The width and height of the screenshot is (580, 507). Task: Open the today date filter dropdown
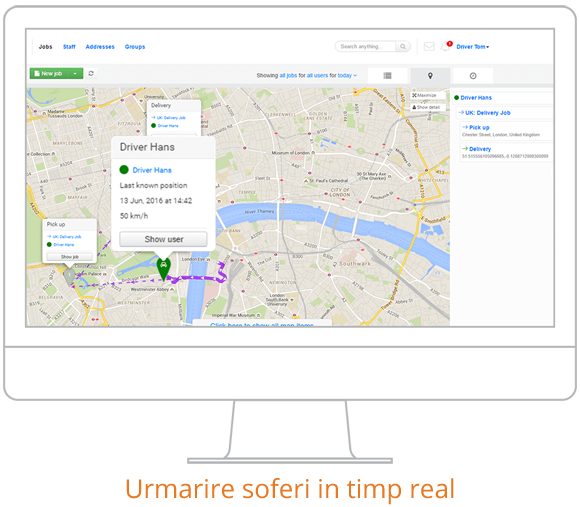pos(347,75)
